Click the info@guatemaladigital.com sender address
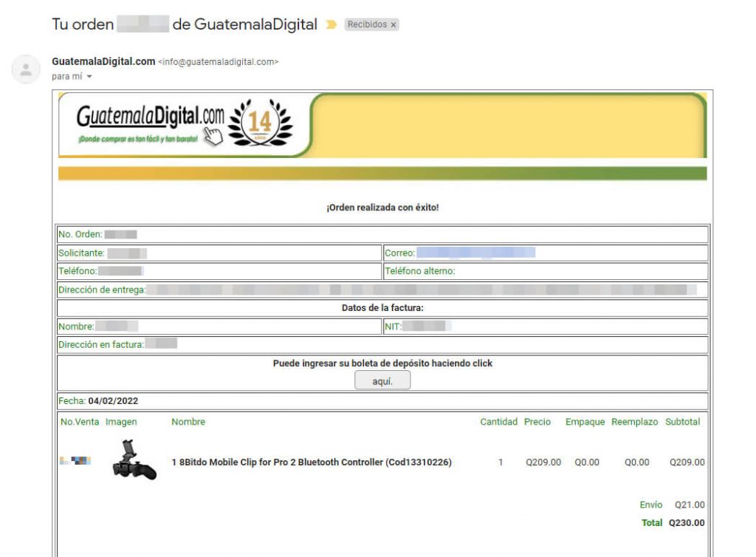This screenshot has width=756, height=557. tap(219, 62)
